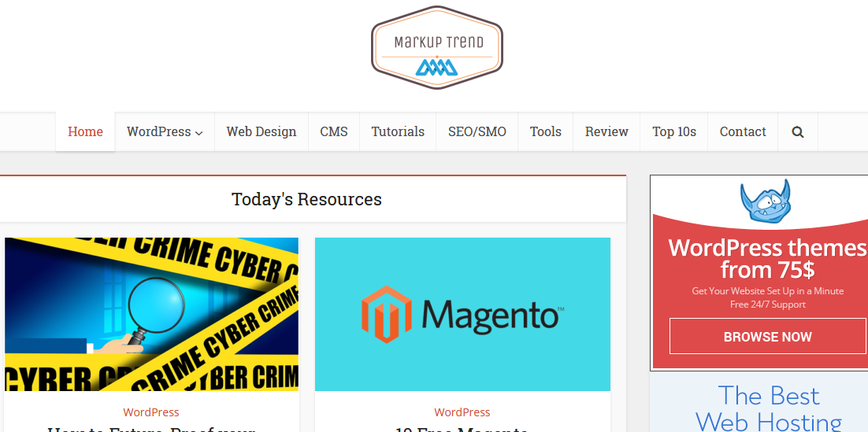
Task: Click the Today's Resources heading
Action: pos(306,199)
